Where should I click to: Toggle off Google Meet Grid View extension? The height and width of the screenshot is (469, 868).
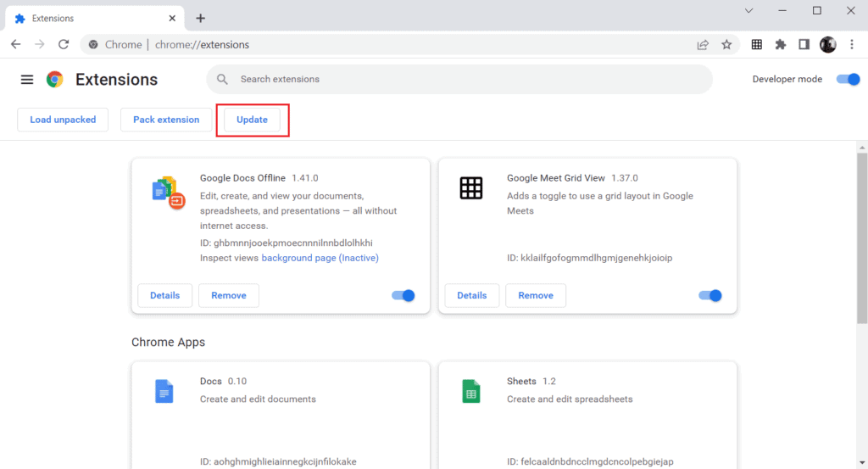(710, 296)
